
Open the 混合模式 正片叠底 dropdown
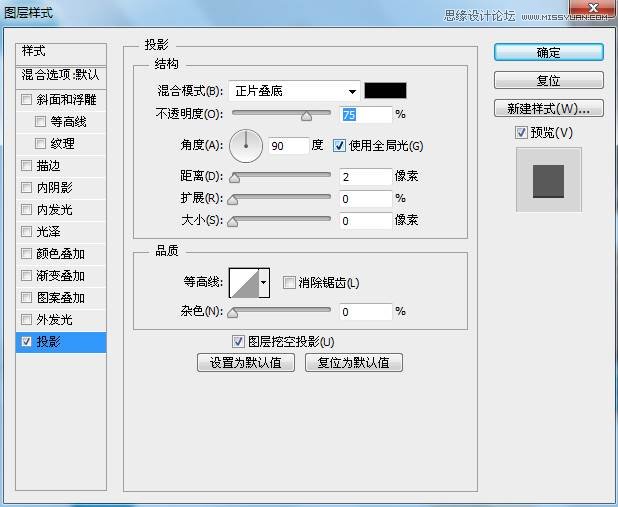[294, 91]
